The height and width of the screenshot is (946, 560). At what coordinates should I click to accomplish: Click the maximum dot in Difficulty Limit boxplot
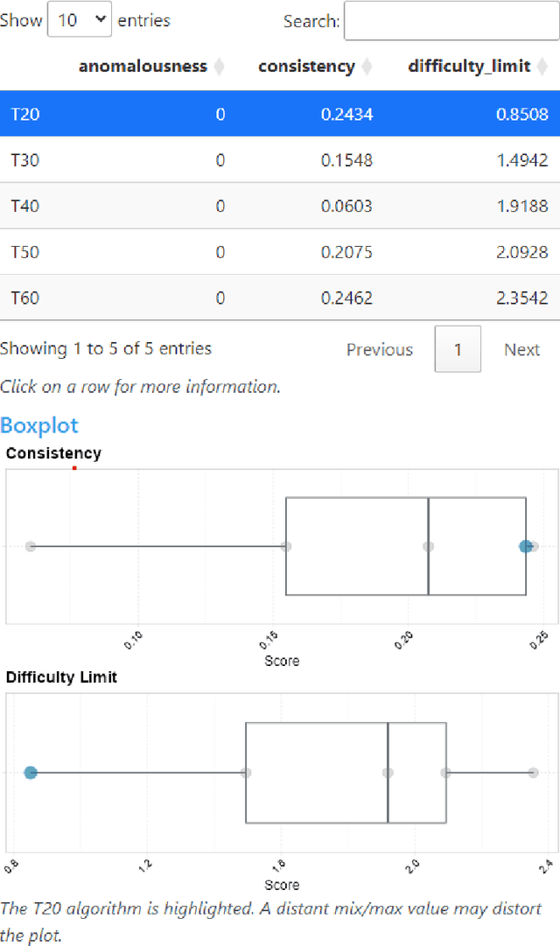click(533, 773)
